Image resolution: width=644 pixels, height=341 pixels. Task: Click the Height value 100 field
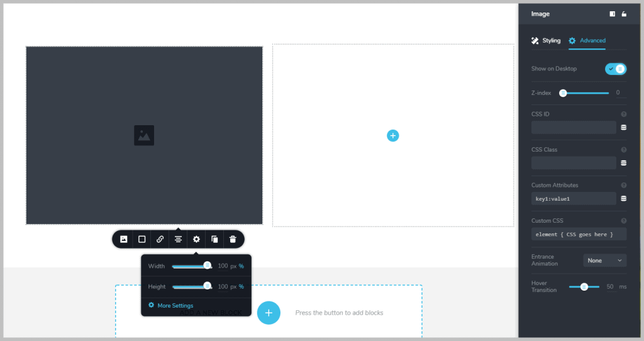[x=223, y=286]
